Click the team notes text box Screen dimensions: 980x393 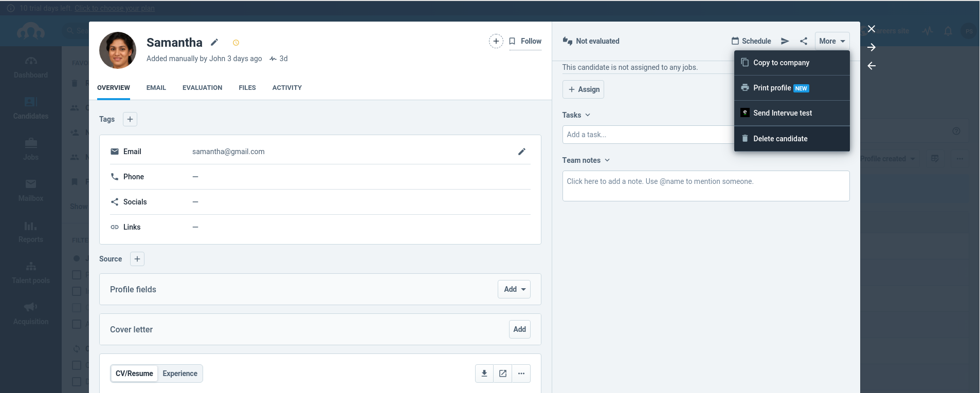click(x=706, y=186)
